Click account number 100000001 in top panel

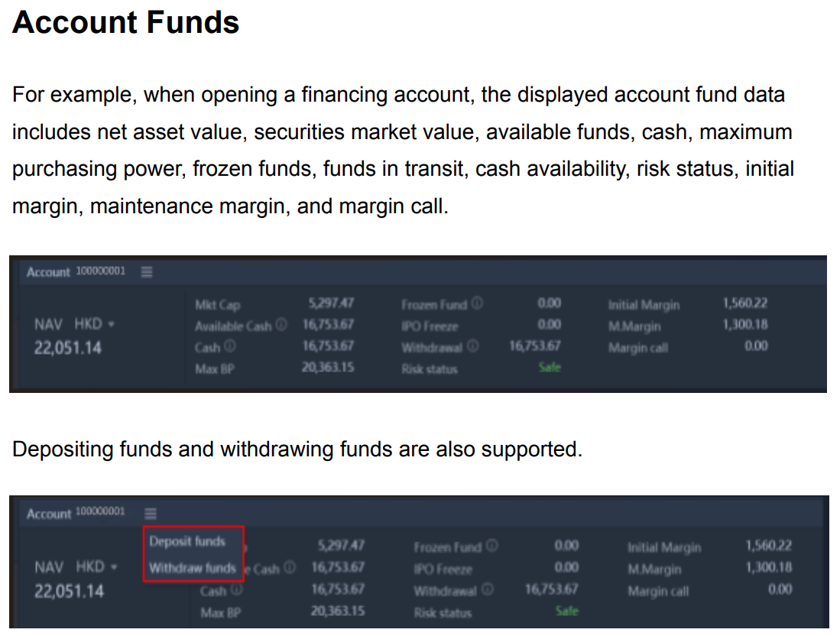pyautogui.click(x=101, y=271)
